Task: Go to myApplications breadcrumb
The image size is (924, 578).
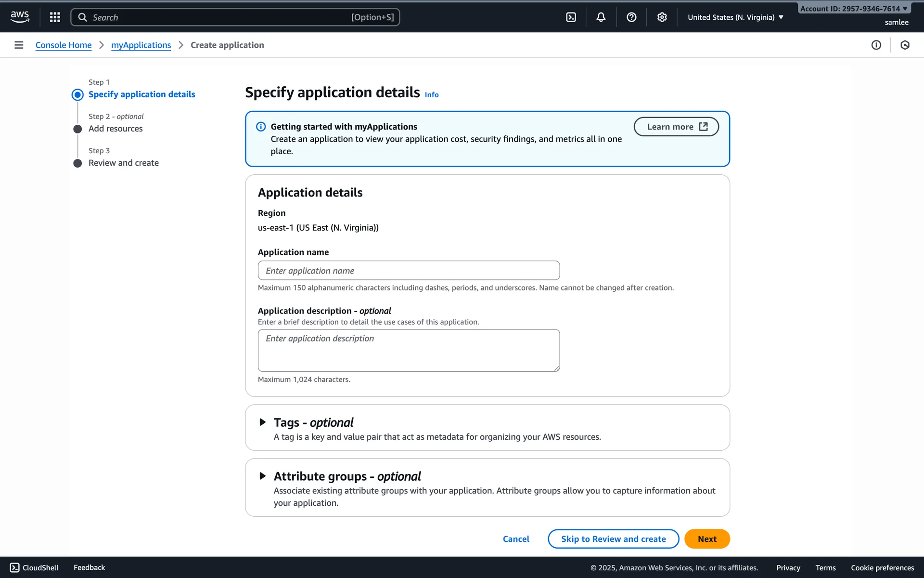Action: click(141, 45)
